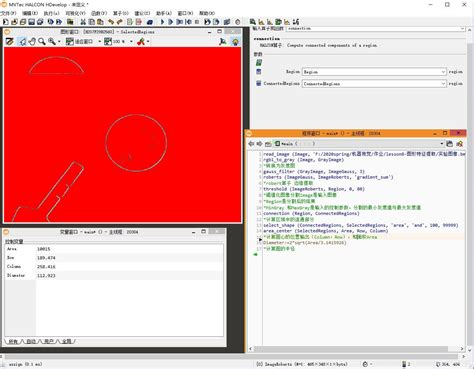474x369 pixels.
Task: Open the zoom tool dropdown arrow
Action: [x=59, y=42]
